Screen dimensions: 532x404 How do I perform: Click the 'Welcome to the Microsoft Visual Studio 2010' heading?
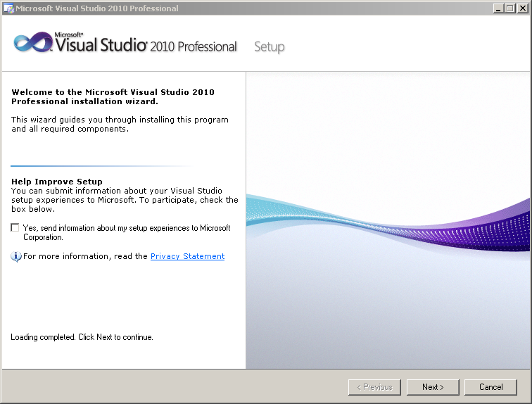113,96
